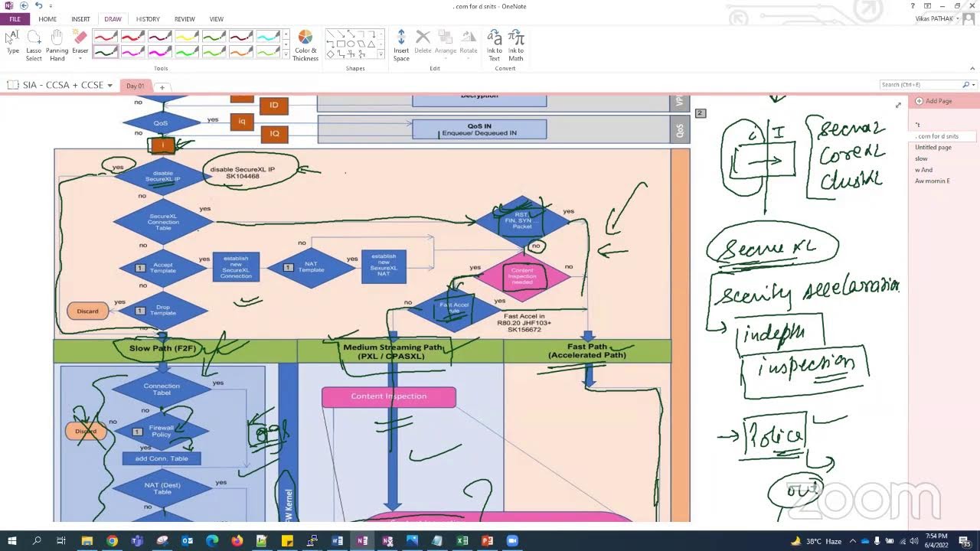Select the cyan pen in pen gallery
This screenshot has width=980, height=551.
[x=266, y=37]
